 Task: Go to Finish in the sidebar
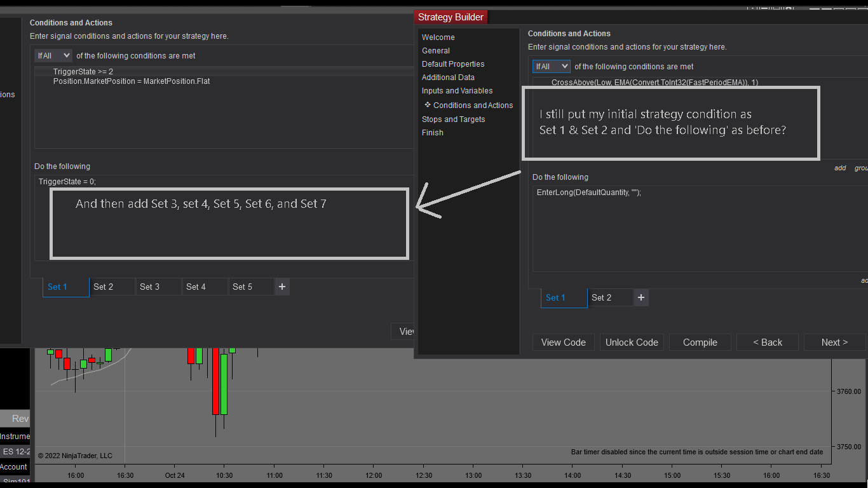pos(433,133)
